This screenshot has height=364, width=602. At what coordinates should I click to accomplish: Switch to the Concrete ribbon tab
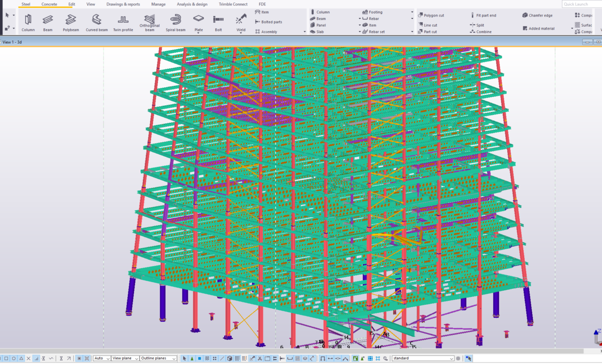point(49,4)
